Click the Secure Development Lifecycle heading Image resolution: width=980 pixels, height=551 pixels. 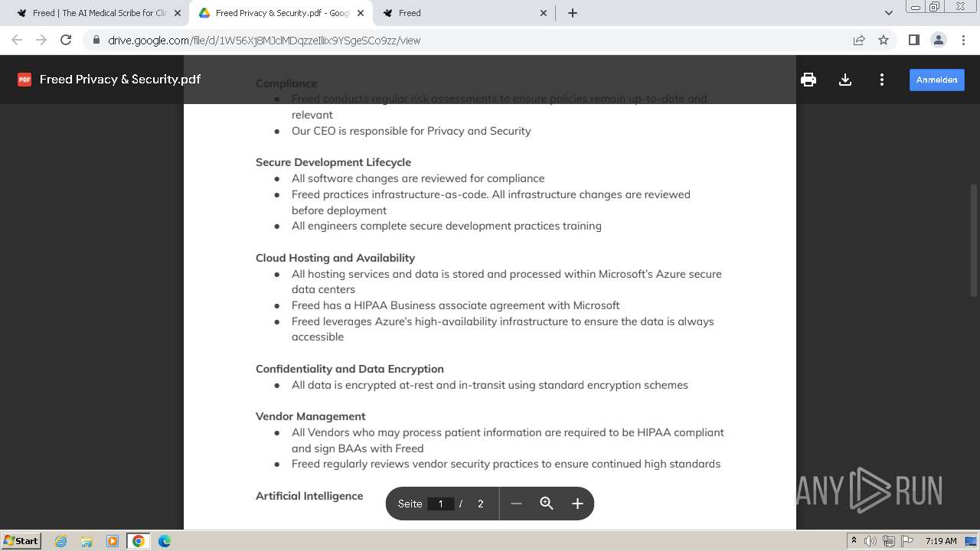pyautogui.click(x=333, y=162)
